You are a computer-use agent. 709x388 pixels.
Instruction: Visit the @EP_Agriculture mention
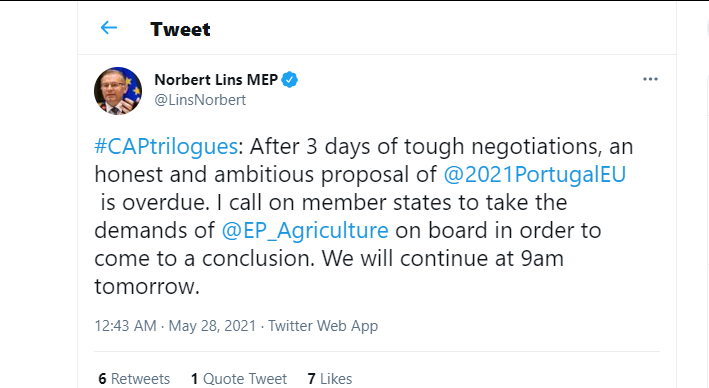(305, 231)
